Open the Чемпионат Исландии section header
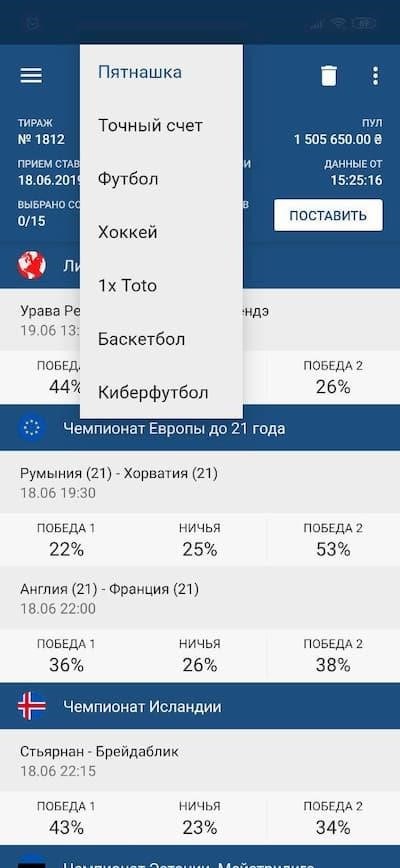This screenshot has height=868, width=400. pos(200,706)
